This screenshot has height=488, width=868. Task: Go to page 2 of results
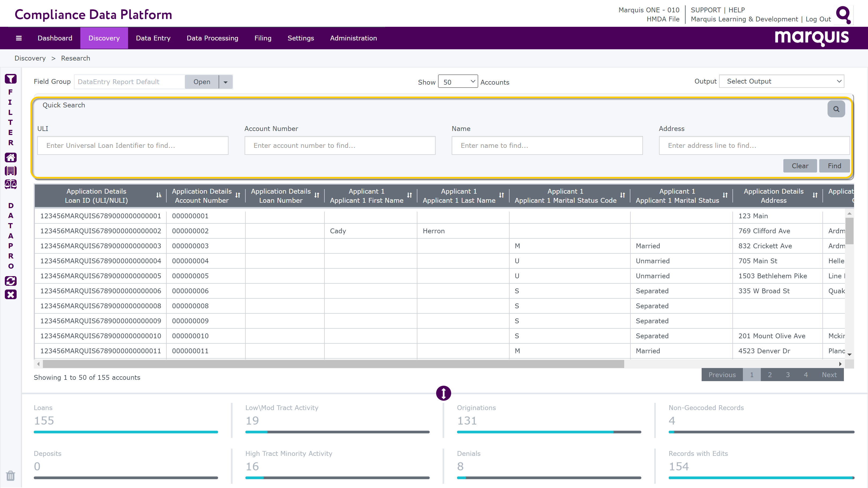[x=770, y=375]
